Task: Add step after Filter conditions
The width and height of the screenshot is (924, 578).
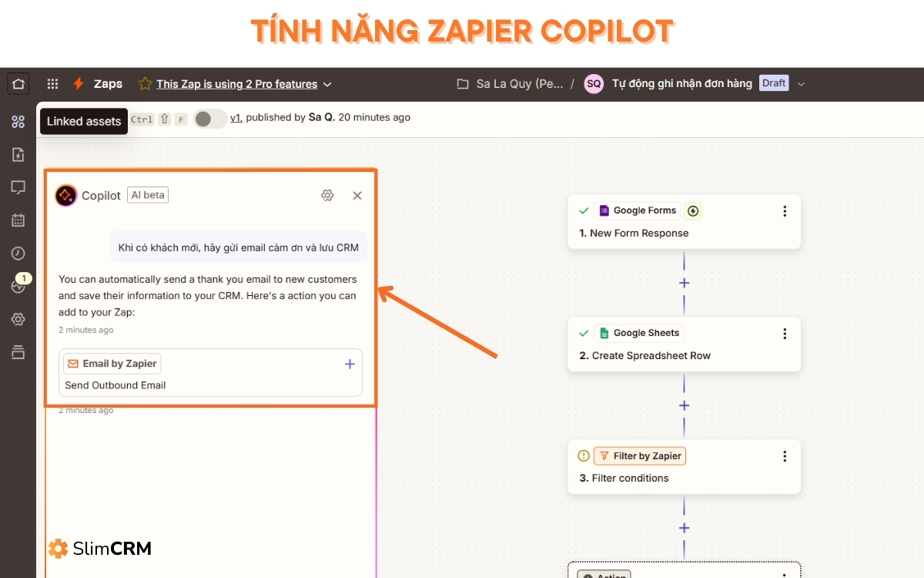Action: tap(684, 528)
